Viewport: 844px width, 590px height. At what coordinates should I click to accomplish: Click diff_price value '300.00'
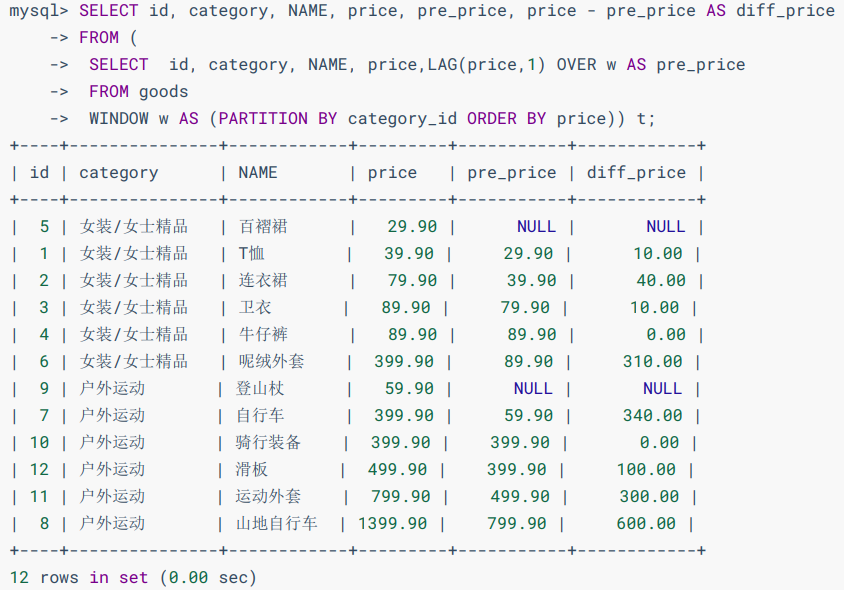(649, 496)
